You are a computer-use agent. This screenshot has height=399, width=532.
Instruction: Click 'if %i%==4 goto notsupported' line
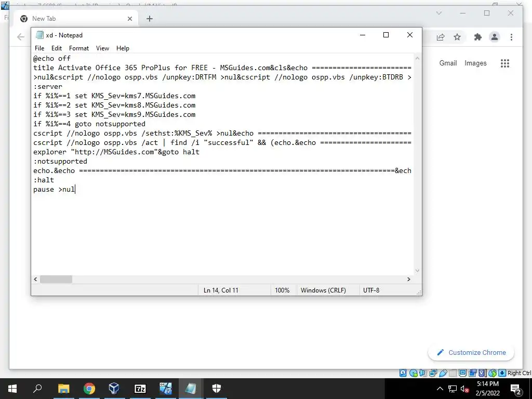coord(89,124)
